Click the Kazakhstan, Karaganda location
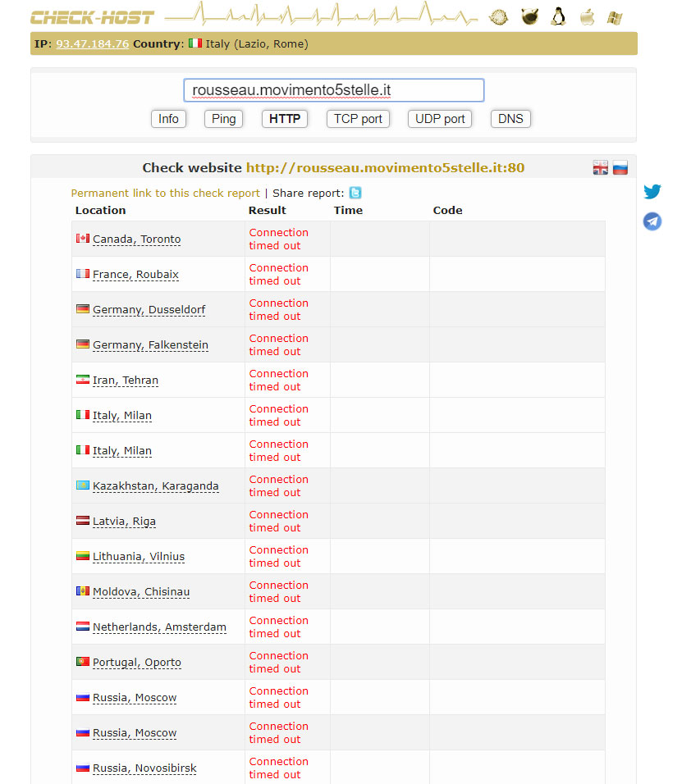This screenshot has height=784, width=691. pos(156,486)
